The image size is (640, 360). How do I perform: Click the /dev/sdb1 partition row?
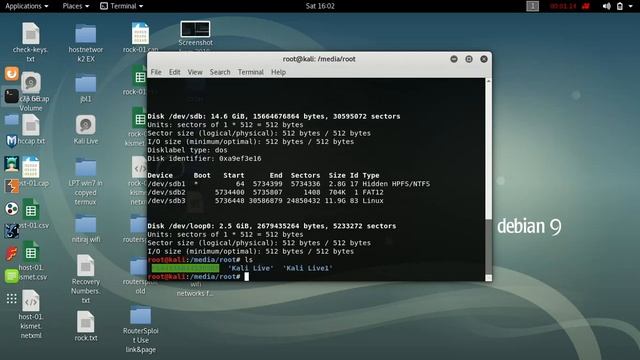tap(289, 184)
